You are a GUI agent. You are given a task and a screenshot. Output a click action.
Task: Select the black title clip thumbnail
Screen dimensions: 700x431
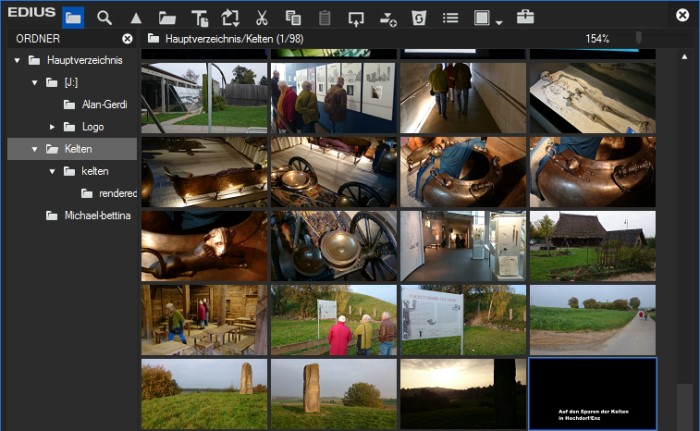click(592, 394)
